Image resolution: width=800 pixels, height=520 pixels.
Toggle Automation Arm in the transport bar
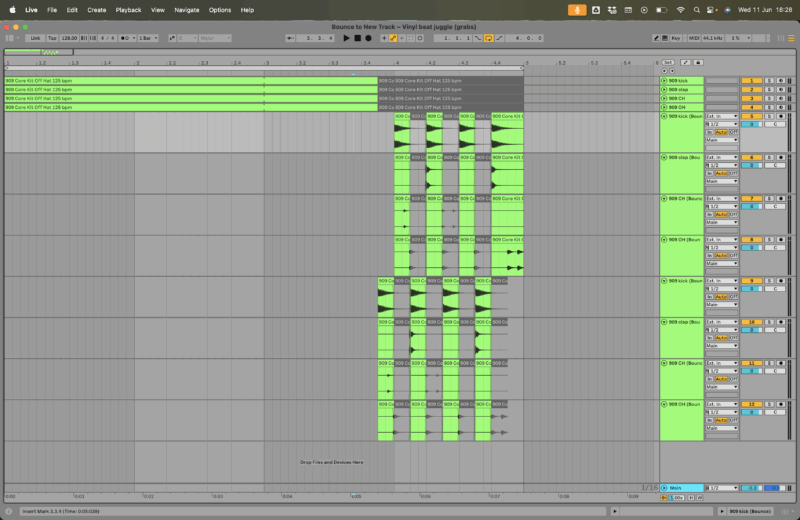[393, 38]
